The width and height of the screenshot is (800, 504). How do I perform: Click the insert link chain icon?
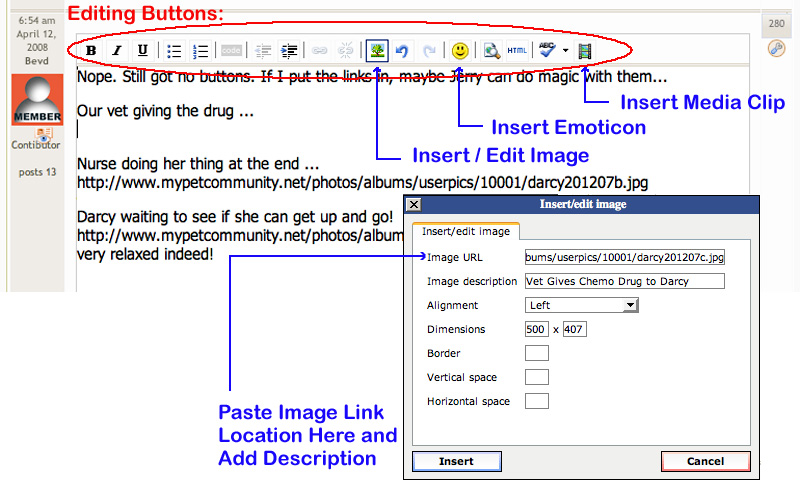coord(319,51)
